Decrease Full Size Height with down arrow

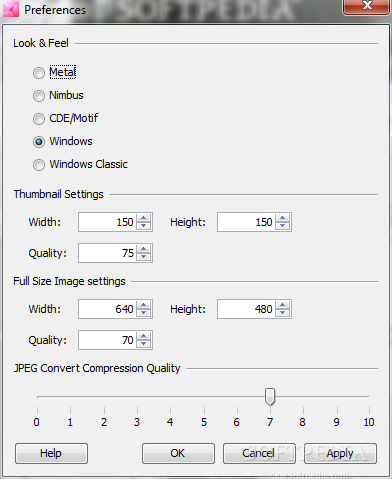(283, 313)
